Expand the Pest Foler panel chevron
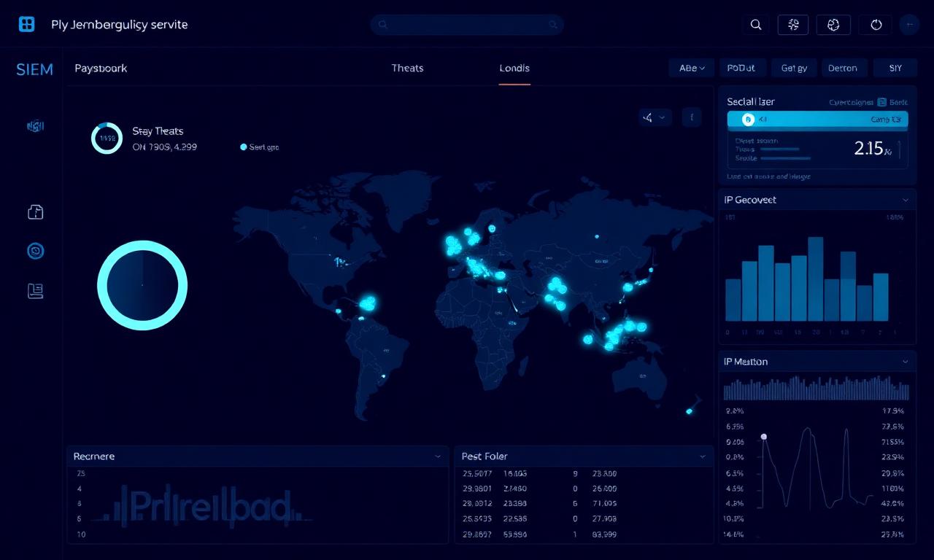This screenshot has height=560, width=934. (x=703, y=456)
